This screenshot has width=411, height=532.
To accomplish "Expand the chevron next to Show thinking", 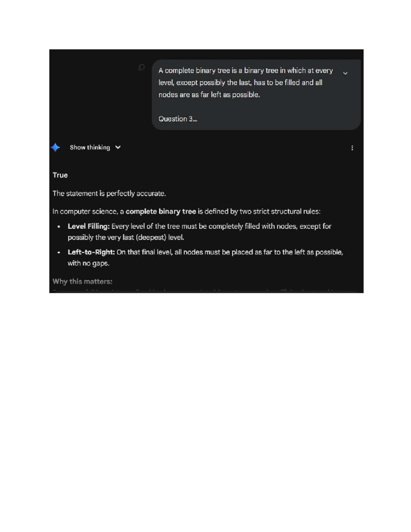I will click(118, 147).
